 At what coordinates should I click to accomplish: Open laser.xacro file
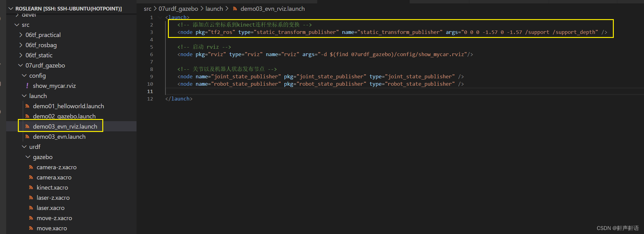tap(51, 208)
